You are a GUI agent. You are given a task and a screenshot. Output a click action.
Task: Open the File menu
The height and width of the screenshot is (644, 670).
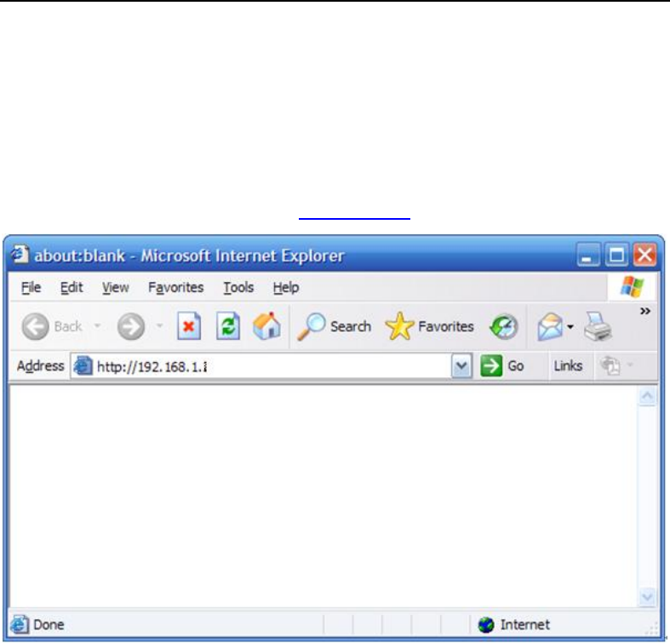pyautogui.click(x=31, y=287)
